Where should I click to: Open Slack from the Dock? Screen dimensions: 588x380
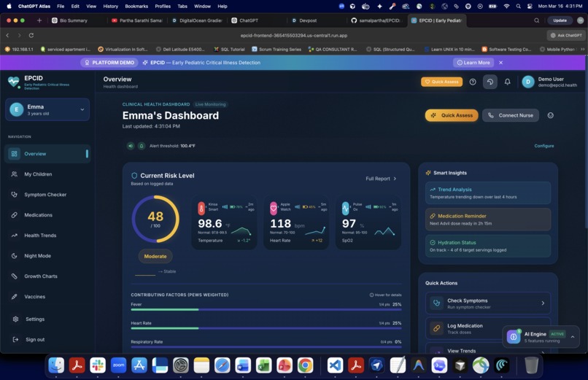(x=98, y=365)
